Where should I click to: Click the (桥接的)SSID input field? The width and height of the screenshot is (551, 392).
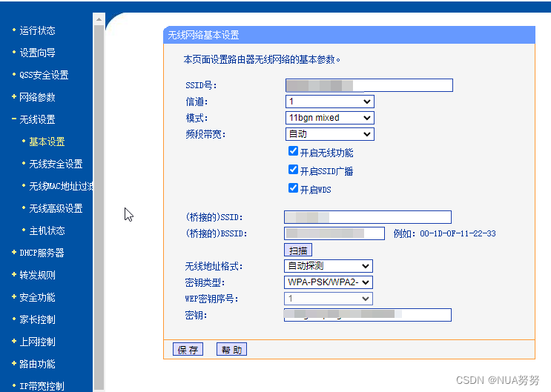pos(368,217)
